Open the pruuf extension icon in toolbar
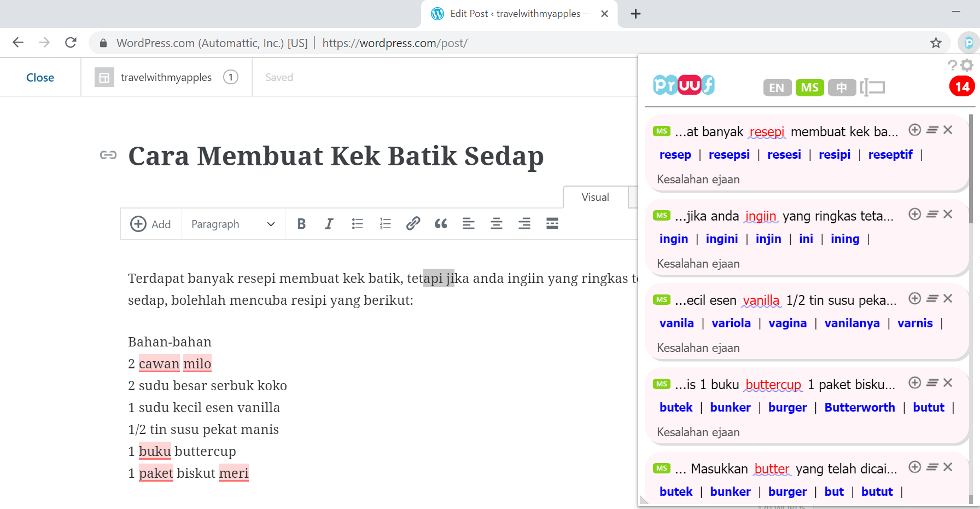 (968, 43)
